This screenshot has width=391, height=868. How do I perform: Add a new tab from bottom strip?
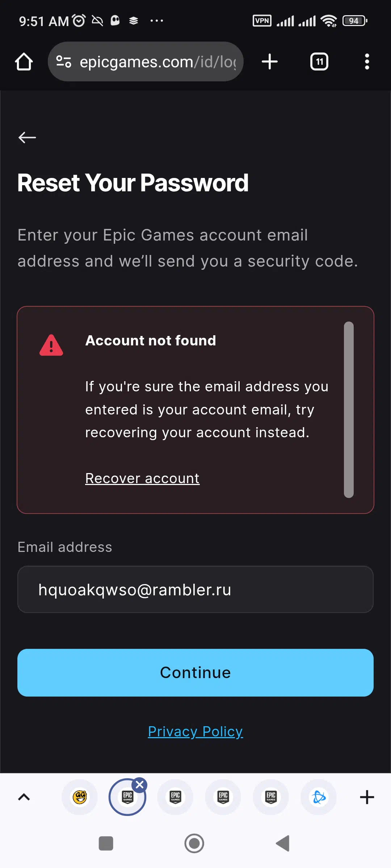(x=367, y=797)
